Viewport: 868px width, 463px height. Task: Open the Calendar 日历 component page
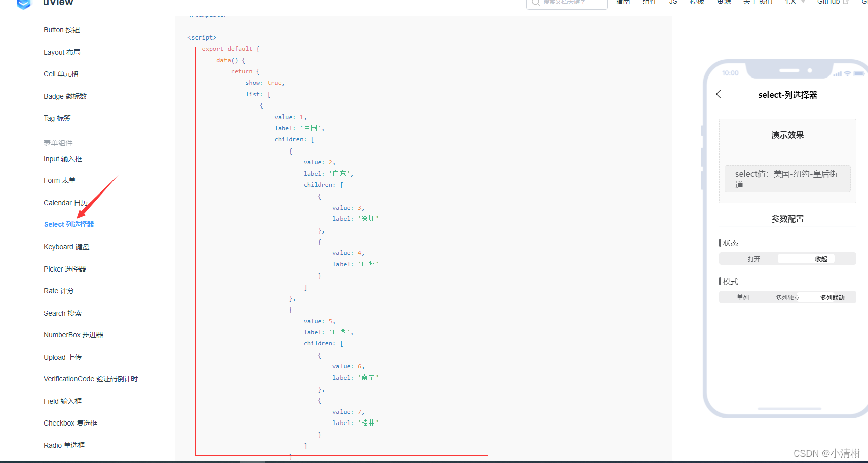tap(65, 202)
